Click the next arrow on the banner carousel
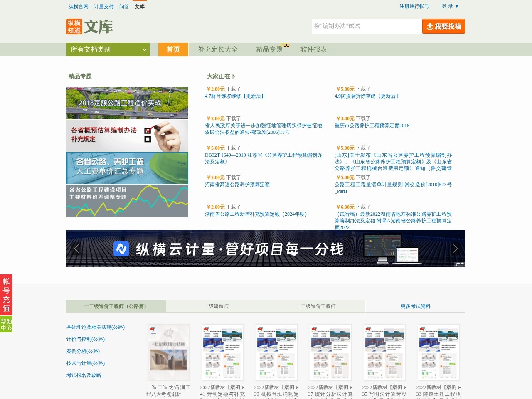Image resolution: width=532 pixels, height=399 pixels. click(455, 249)
